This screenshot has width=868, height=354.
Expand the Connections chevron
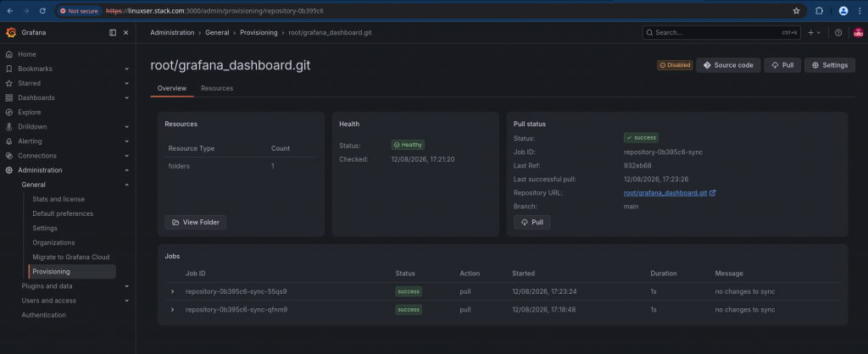127,156
